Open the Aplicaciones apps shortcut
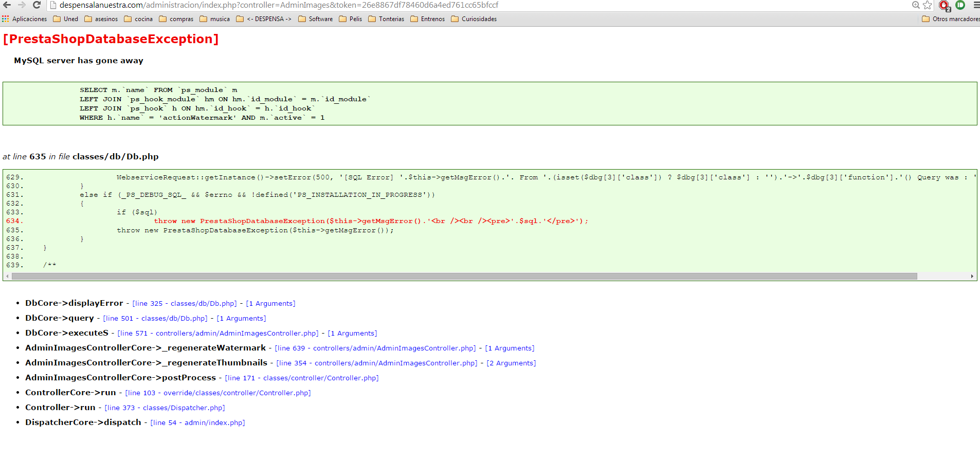980x461 pixels. pos(24,19)
